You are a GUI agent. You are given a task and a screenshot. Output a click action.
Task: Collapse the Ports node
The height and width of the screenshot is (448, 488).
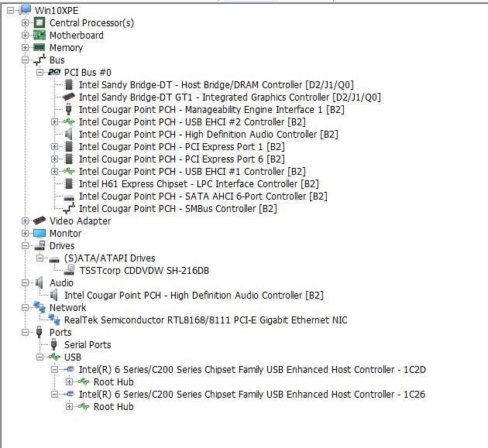[x=26, y=333]
